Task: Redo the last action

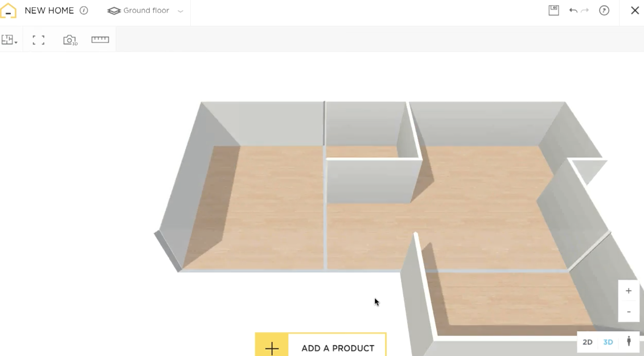Action: [584, 11]
